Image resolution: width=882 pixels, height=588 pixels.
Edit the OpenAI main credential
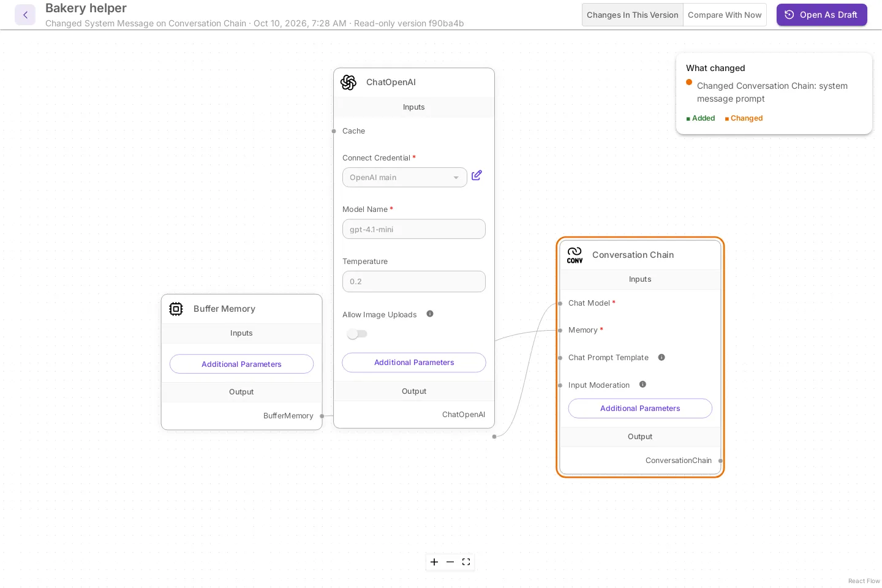477,176
